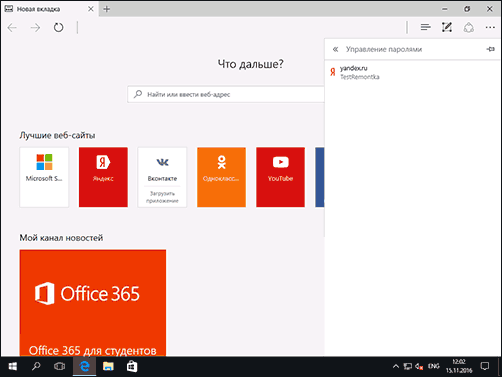Image resolution: width=502 pixels, height=377 pixels.
Task: Switch the ENG input language indicator
Action: click(x=434, y=366)
